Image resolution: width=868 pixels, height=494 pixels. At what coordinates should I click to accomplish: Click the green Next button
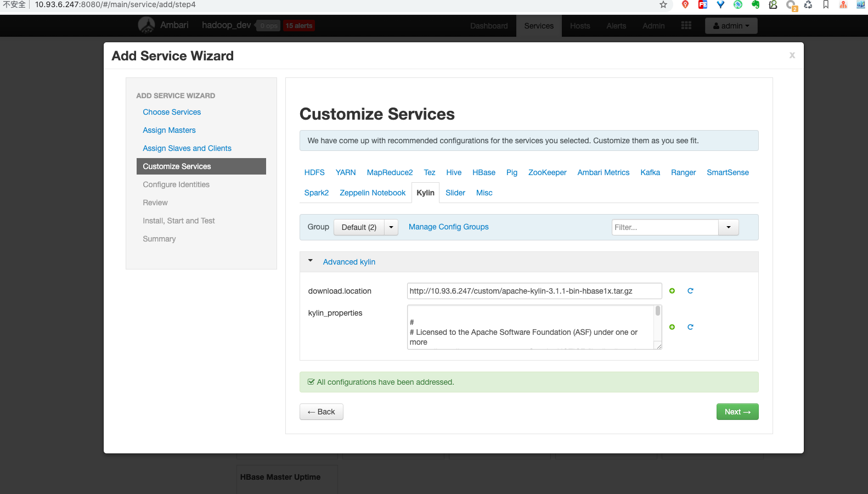tap(737, 412)
